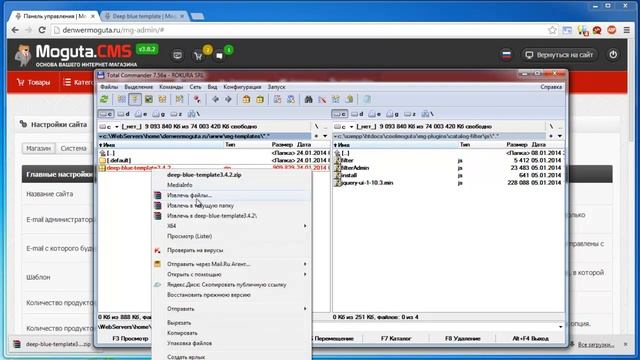Image resolution: width=640 pixels, height=360 pixels.
Task: Open Справка menu
Action: (x=551, y=87)
